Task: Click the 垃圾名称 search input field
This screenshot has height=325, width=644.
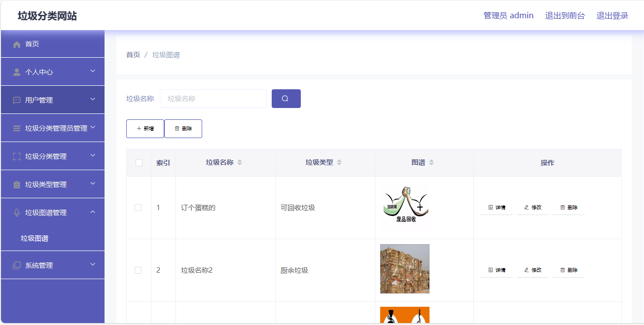Action: (213, 98)
